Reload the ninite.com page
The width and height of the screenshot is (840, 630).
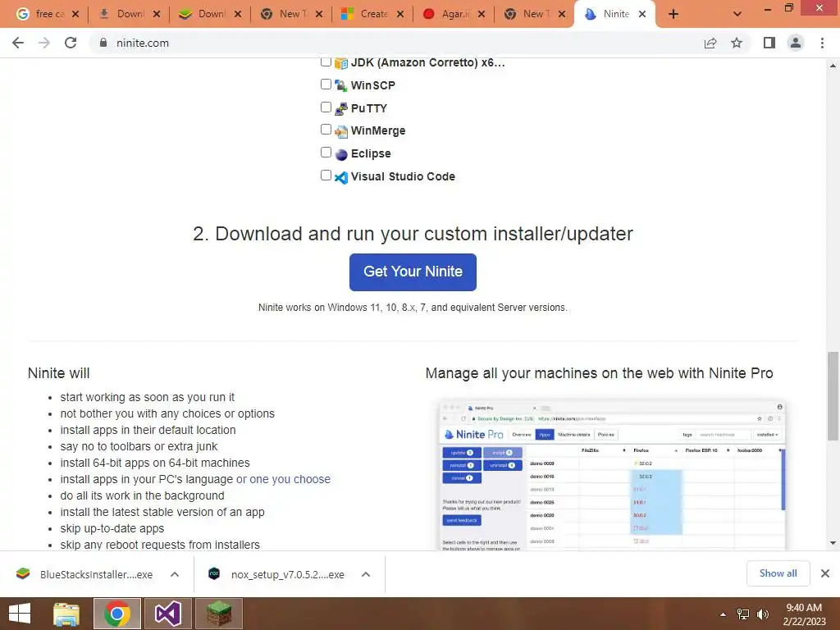tap(71, 43)
